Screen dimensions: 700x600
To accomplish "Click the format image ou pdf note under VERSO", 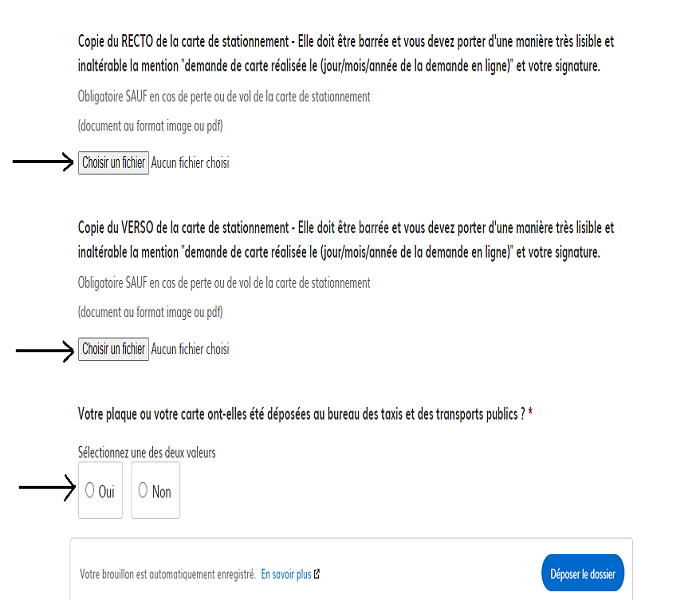I will pos(150,312).
